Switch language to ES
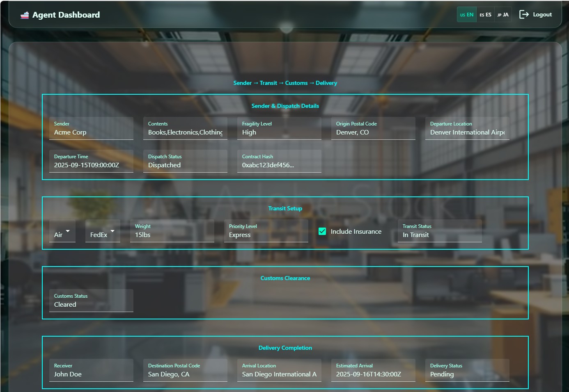 (486, 15)
